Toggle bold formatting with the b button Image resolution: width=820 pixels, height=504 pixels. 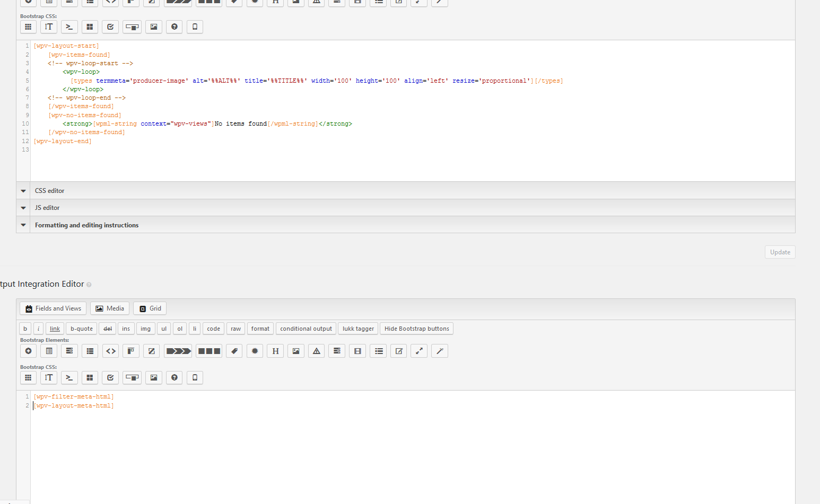tap(25, 328)
